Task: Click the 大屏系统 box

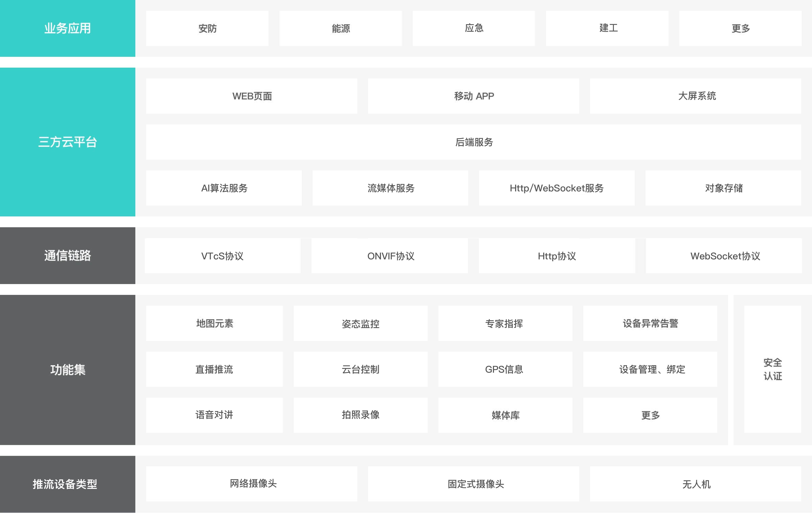Action: click(x=695, y=96)
